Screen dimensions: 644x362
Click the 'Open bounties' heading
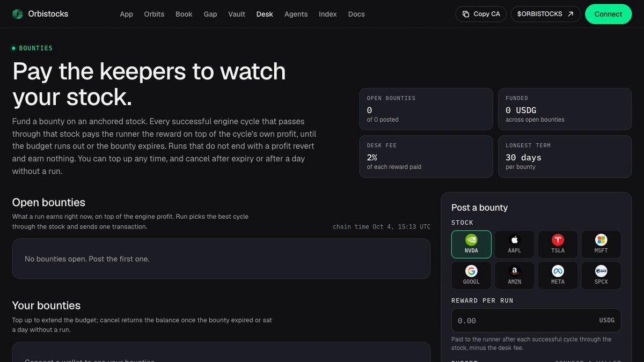click(x=49, y=202)
